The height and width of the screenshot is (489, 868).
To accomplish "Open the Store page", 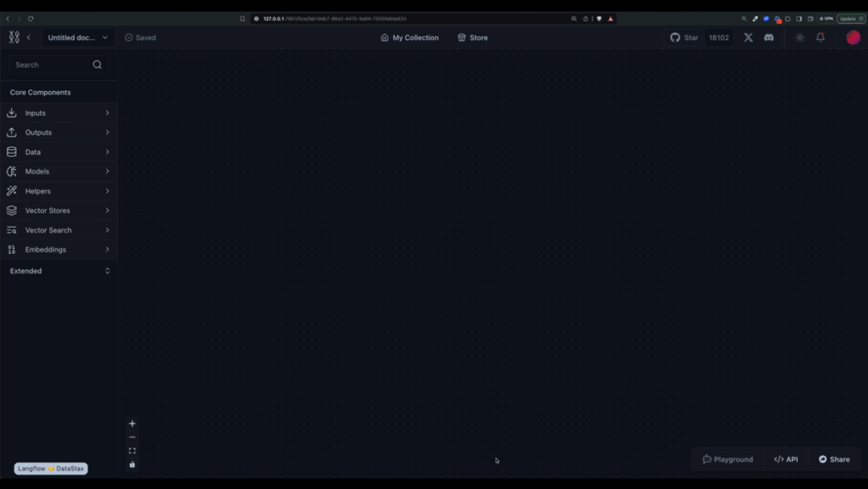I will point(472,37).
